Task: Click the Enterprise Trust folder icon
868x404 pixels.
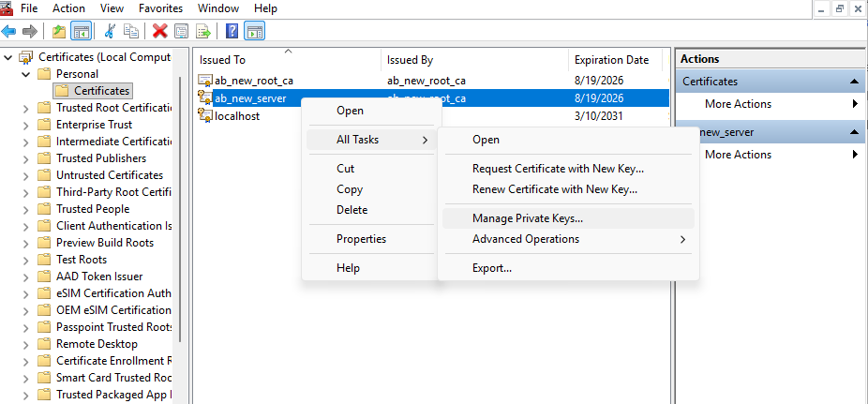Action: (x=44, y=125)
